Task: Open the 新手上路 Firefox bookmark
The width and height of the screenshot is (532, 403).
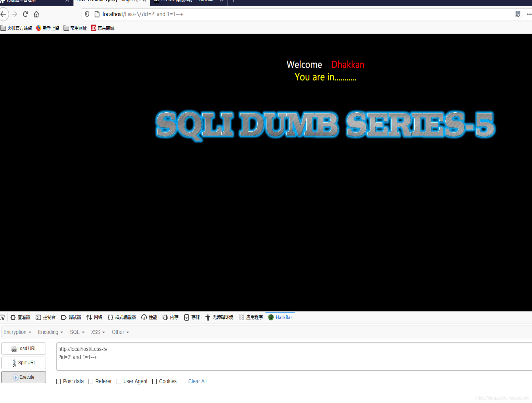Action: pyautogui.click(x=48, y=28)
